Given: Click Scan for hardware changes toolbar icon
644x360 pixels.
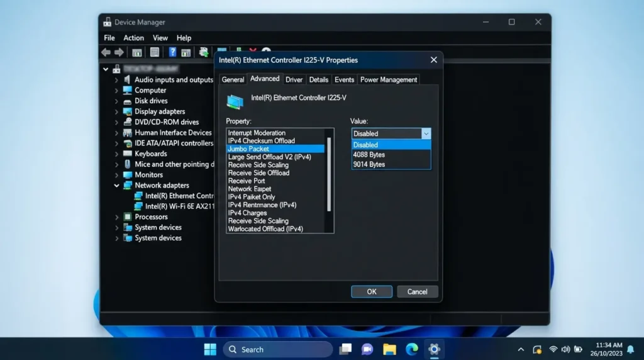Looking at the screenshot, I should click(x=204, y=52).
